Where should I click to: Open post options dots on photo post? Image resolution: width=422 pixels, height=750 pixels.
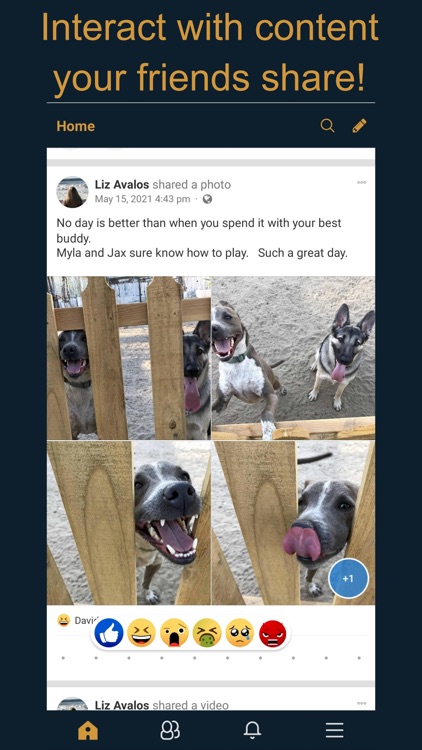tap(362, 182)
